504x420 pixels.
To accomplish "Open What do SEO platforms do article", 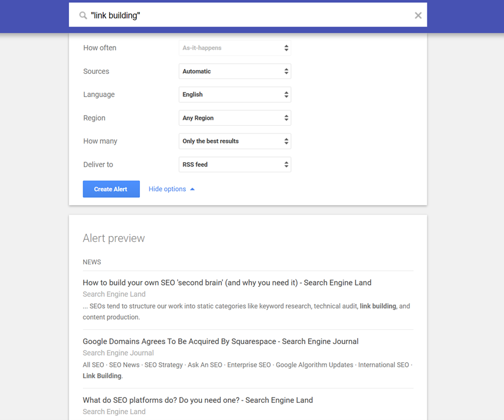I will [x=198, y=400].
